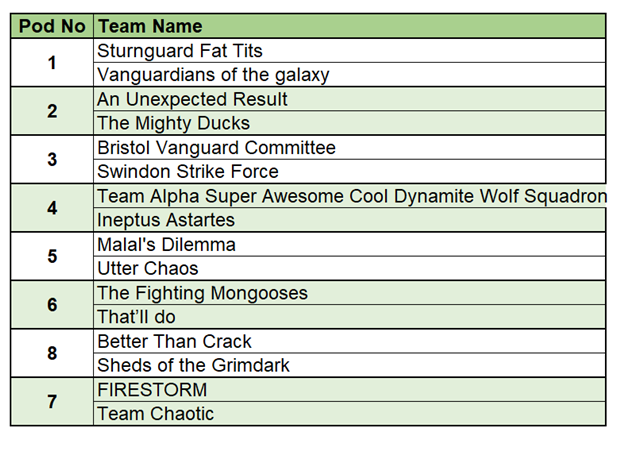The width and height of the screenshot is (626, 450).
Task: Select the Sturnguard Fat Tits team cell
Action: tap(180, 51)
